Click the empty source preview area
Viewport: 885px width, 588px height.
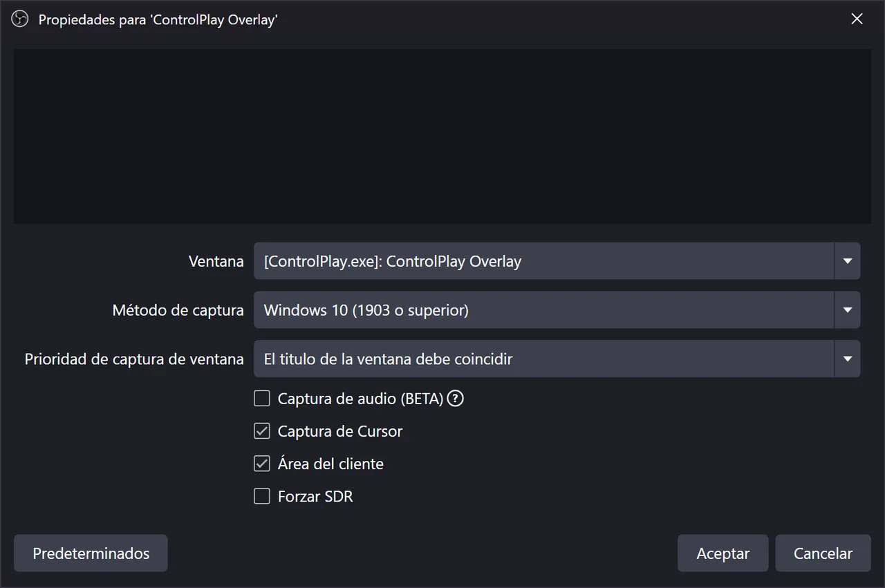click(x=442, y=136)
